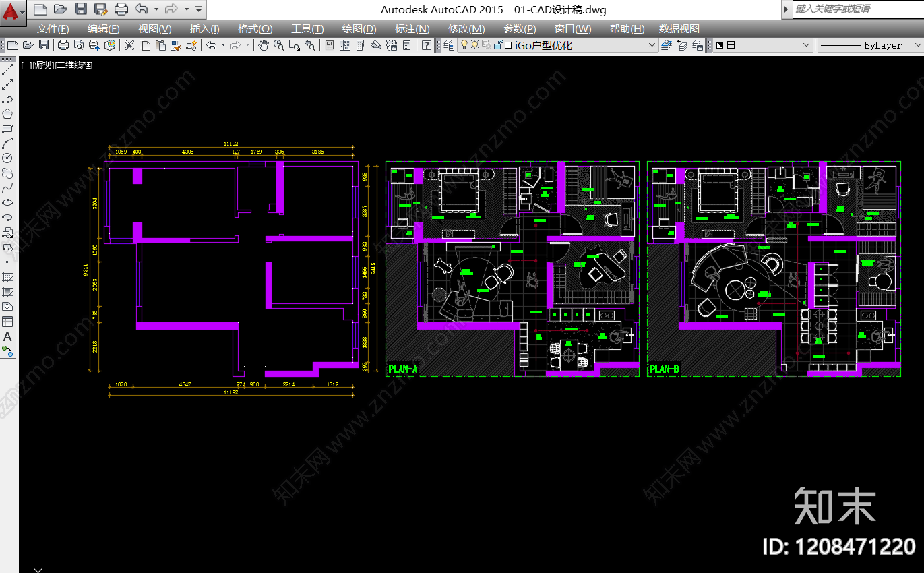Select the Hatch tool
The height and width of the screenshot is (573, 924).
point(8,277)
